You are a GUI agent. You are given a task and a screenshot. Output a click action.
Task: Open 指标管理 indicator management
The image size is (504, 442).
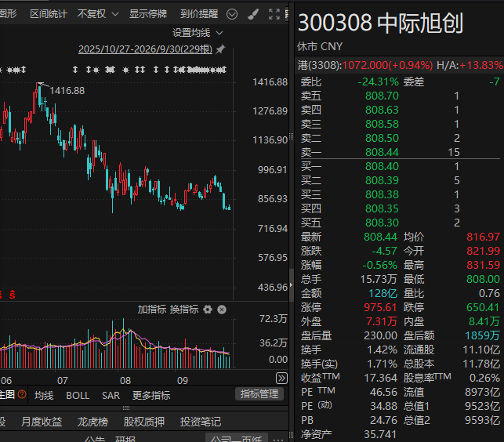259,393
